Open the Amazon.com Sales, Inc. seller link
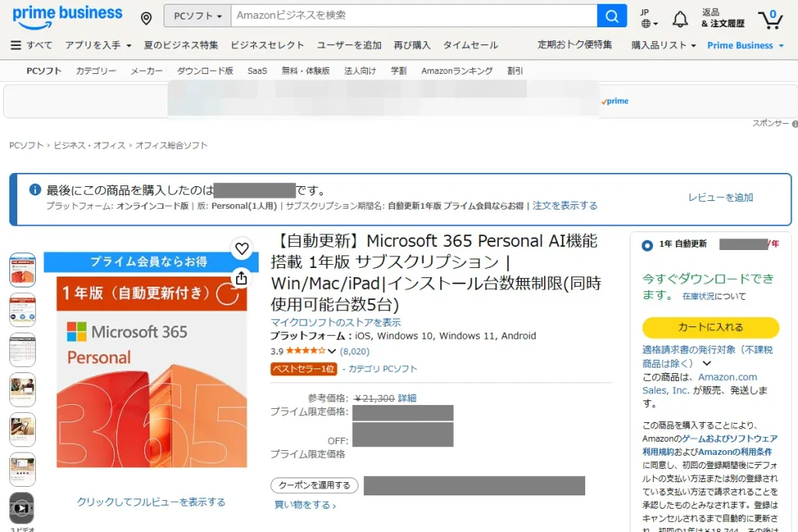The width and height of the screenshot is (798, 532). 700,383
